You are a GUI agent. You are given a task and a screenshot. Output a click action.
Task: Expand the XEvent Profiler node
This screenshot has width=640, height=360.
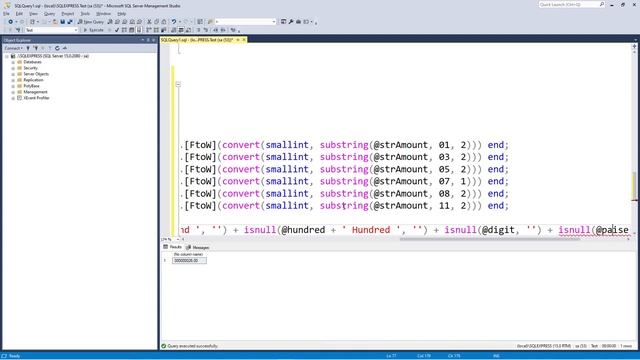pos(13,98)
